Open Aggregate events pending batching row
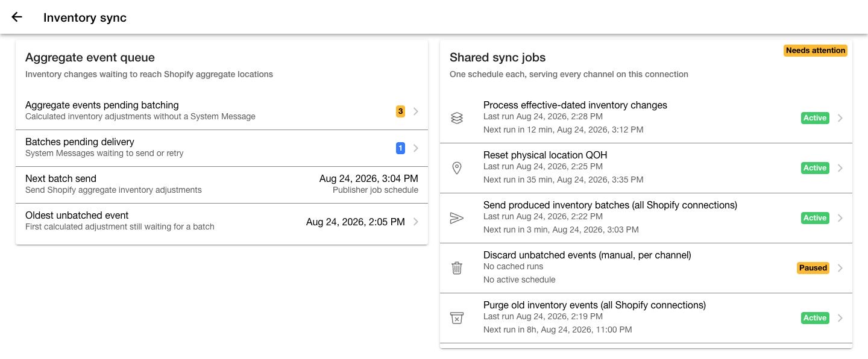This screenshot has width=868, height=359. [222, 111]
